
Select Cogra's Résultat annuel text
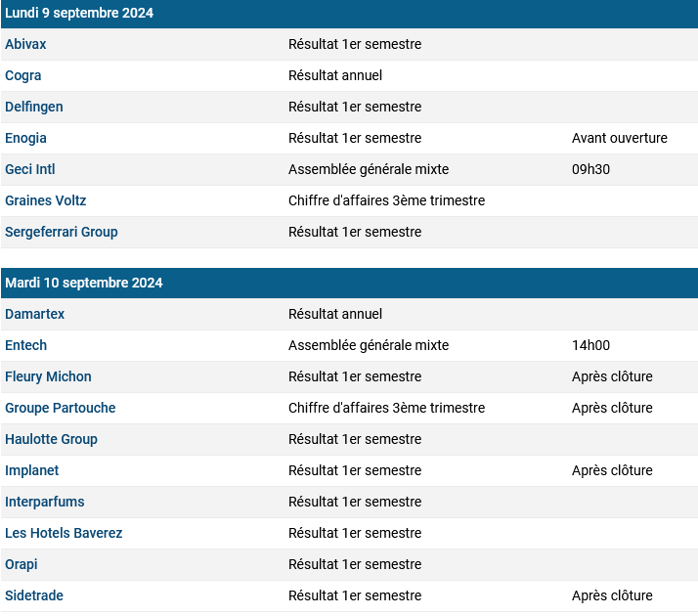335,75
